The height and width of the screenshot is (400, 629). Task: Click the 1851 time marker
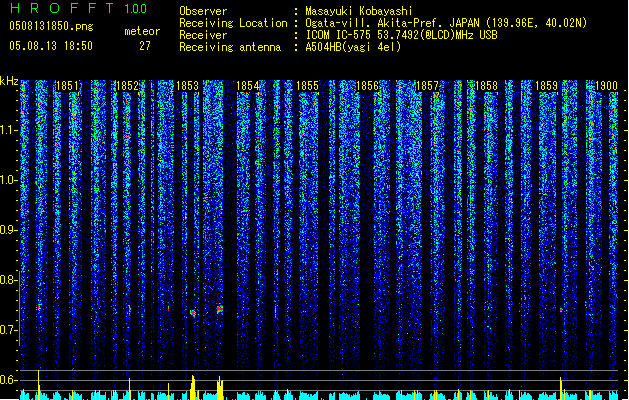tap(67, 85)
